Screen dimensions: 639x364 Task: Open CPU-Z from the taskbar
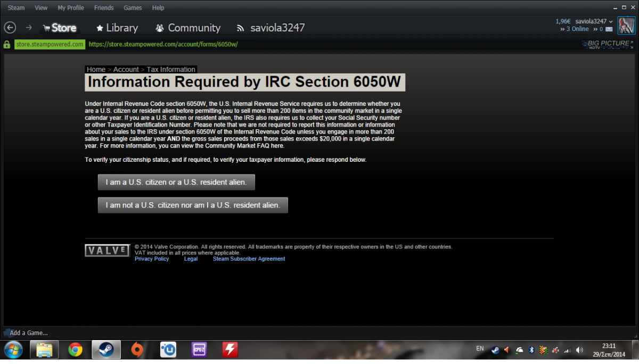point(199,350)
